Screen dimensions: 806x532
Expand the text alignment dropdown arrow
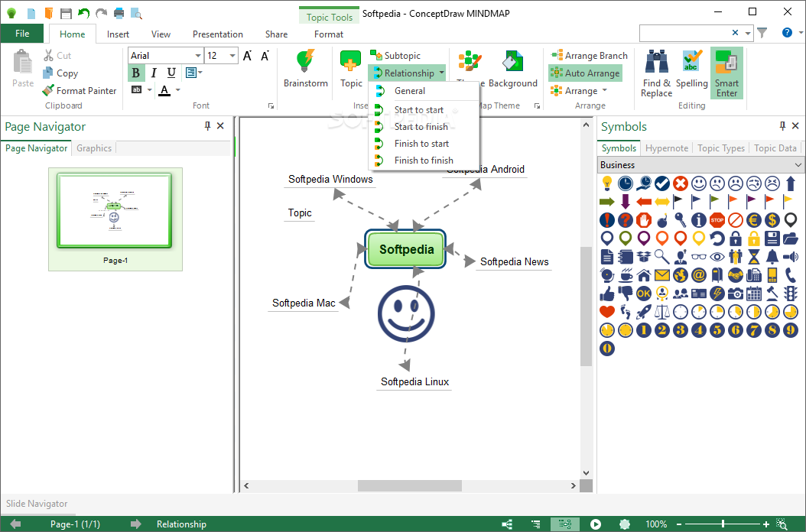point(200,73)
